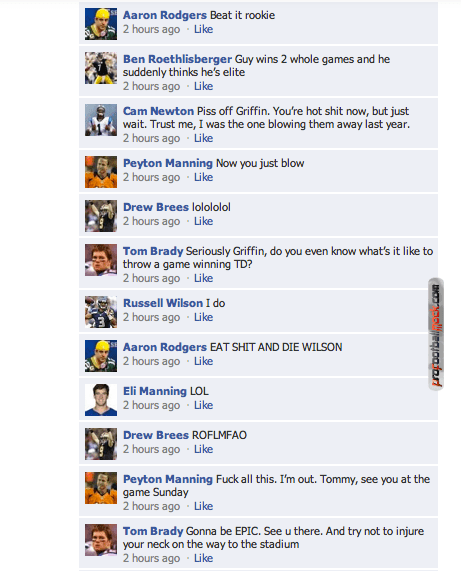
Task: Like Cam Newton's comment
Action: 203,138
